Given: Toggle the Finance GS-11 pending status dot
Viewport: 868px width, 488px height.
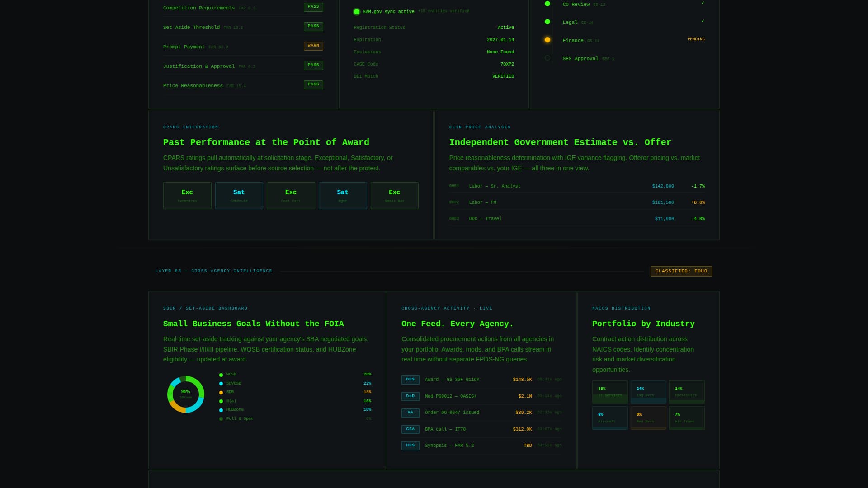Looking at the screenshot, I should pos(547,40).
